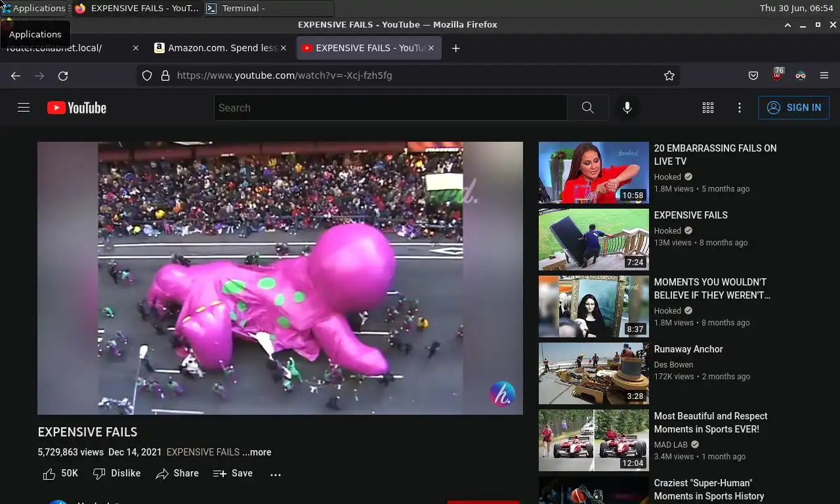Open Firefox application menu
This screenshot has height=504, width=840.
click(x=824, y=75)
